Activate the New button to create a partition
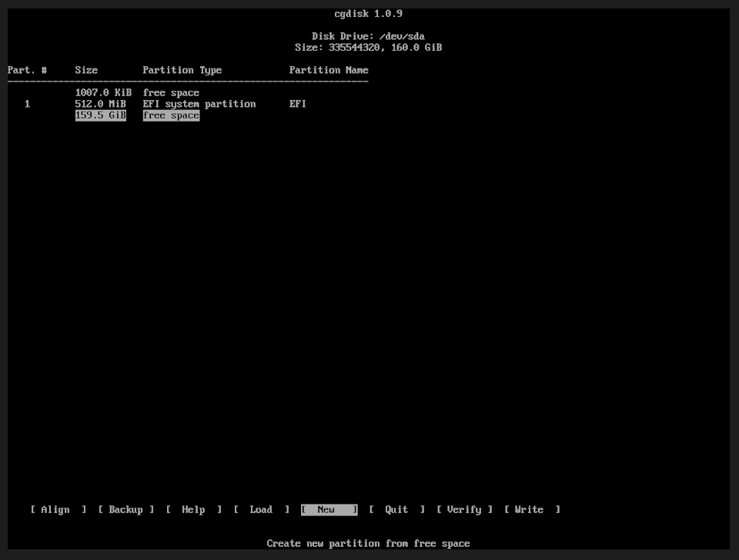 click(329, 509)
